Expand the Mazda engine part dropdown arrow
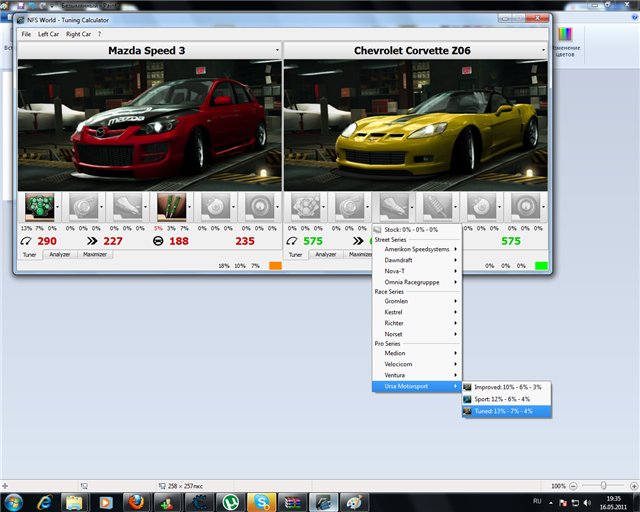Image resolution: width=640 pixels, height=512 pixels. [58, 207]
